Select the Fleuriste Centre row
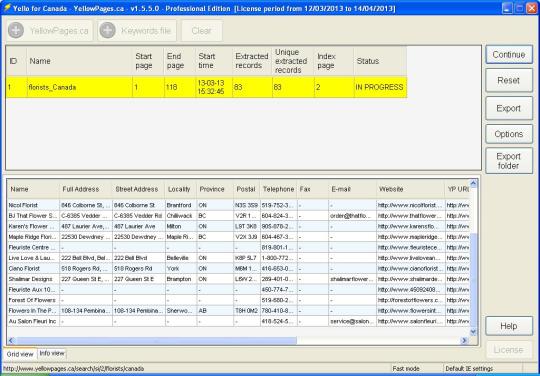The width and height of the screenshot is (540, 376). 238,248
